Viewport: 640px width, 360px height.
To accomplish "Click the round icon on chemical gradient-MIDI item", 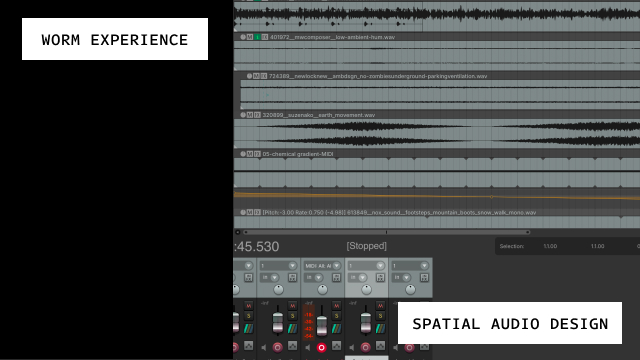I will (x=243, y=154).
